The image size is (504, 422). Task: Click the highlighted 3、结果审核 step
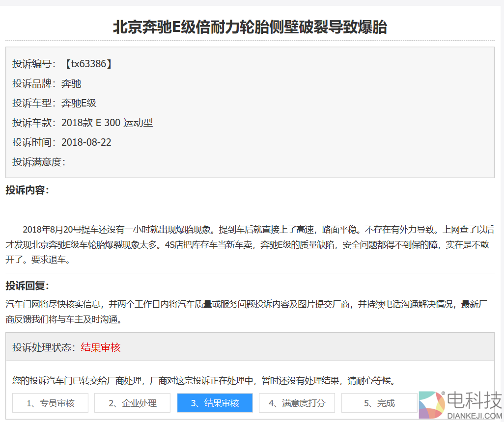click(x=215, y=403)
